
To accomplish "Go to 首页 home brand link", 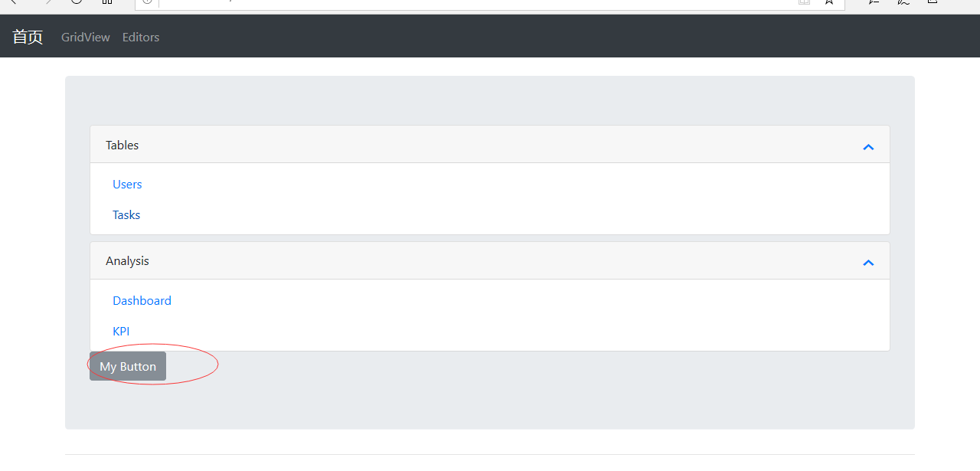I will pyautogui.click(x=28, y=37).
